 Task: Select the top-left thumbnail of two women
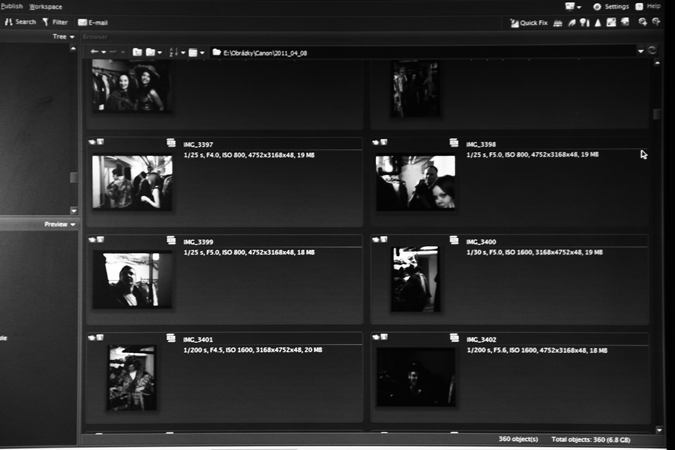point(131,86)
